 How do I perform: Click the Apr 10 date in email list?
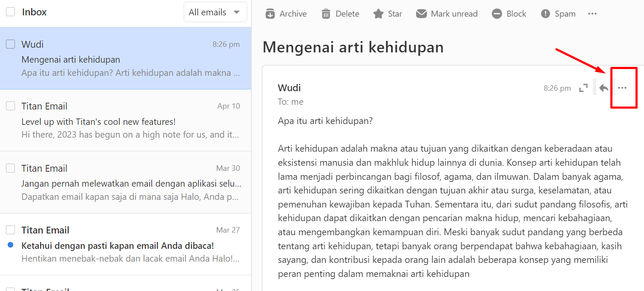[228, 106]
